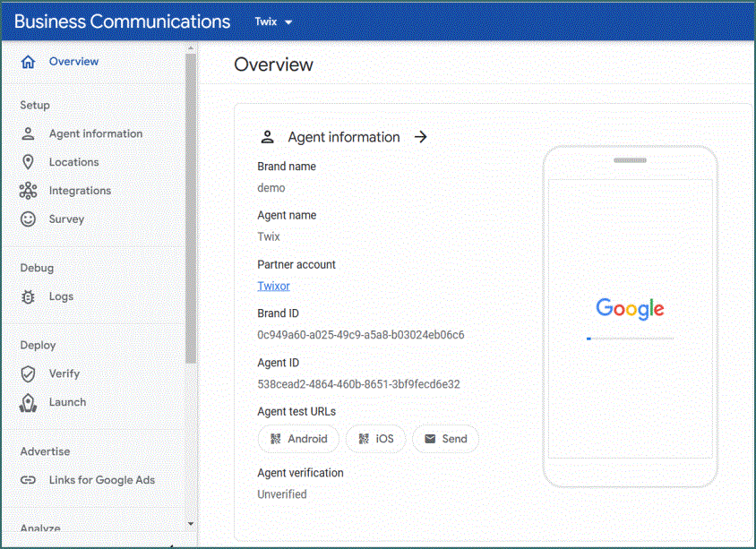The width and height of the screenshot is (756, 549).
Task: Click the Business Communications title
Action: point(122,21)
